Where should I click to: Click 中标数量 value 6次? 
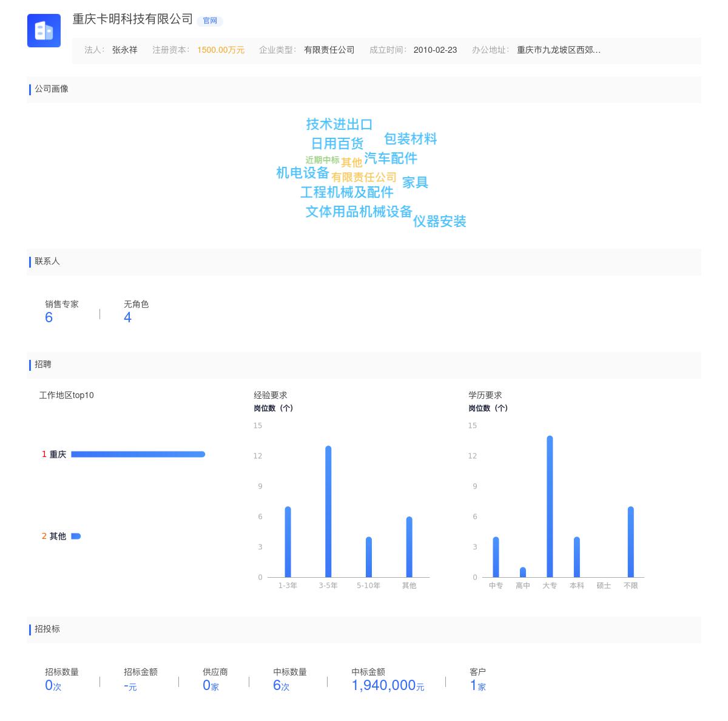tap(281, 686)
